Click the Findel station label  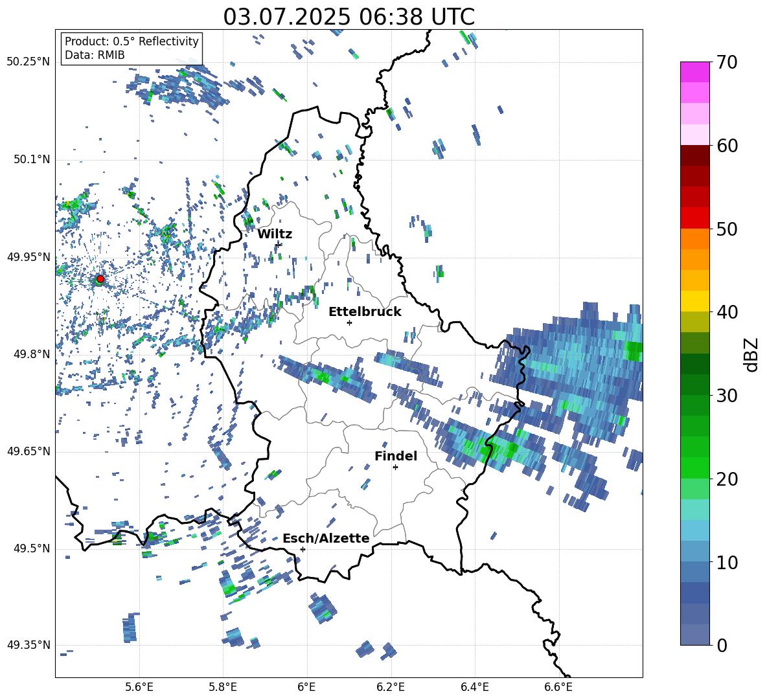[x=396, y=456]
